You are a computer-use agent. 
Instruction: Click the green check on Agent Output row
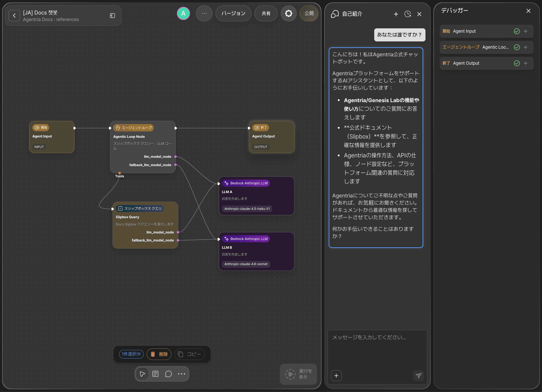[x=517, y=63]
